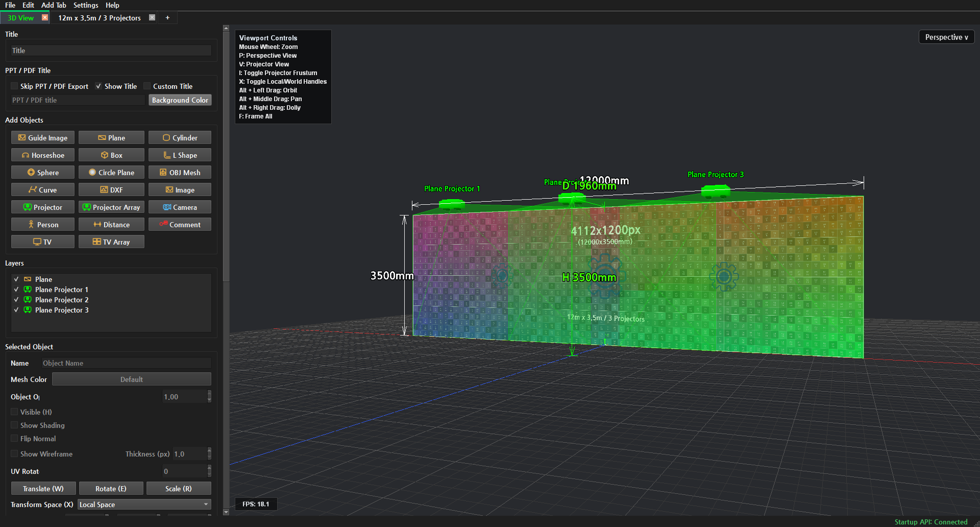The image size is (980, 527).
Task: Add a new tab with plus button
Action: (x=167, y=18)
